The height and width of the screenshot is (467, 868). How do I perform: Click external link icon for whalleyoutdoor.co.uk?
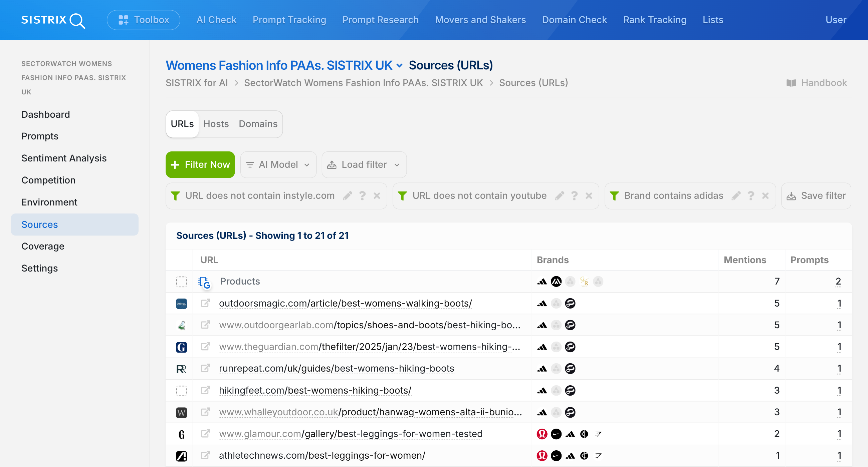click(206, 411)
